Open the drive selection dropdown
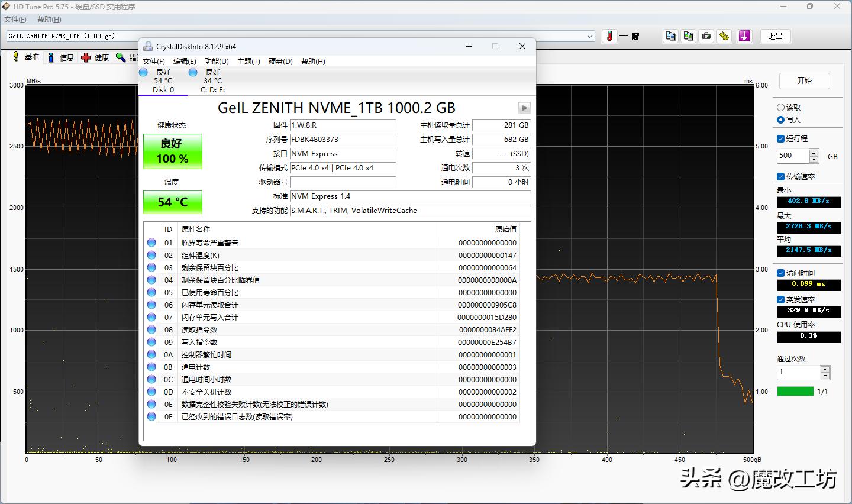Screen dimensions: 852x504 589,36
